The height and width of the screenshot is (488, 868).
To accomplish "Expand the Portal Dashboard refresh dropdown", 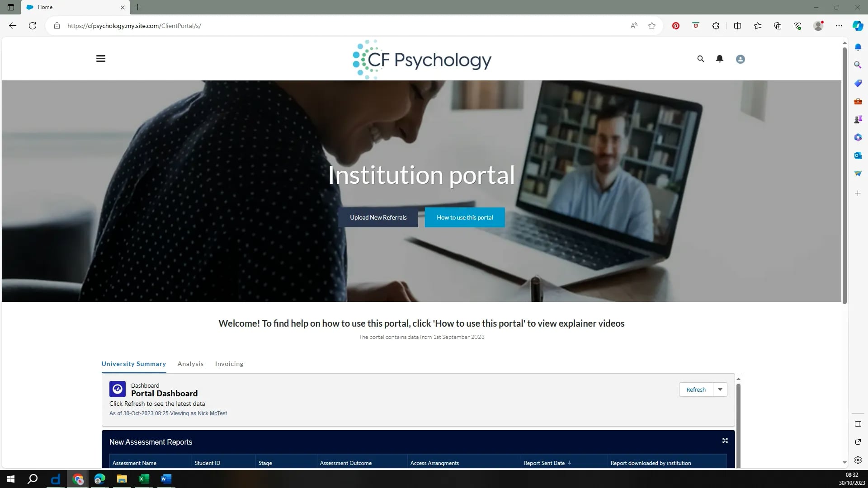I will tap(720, 389).
